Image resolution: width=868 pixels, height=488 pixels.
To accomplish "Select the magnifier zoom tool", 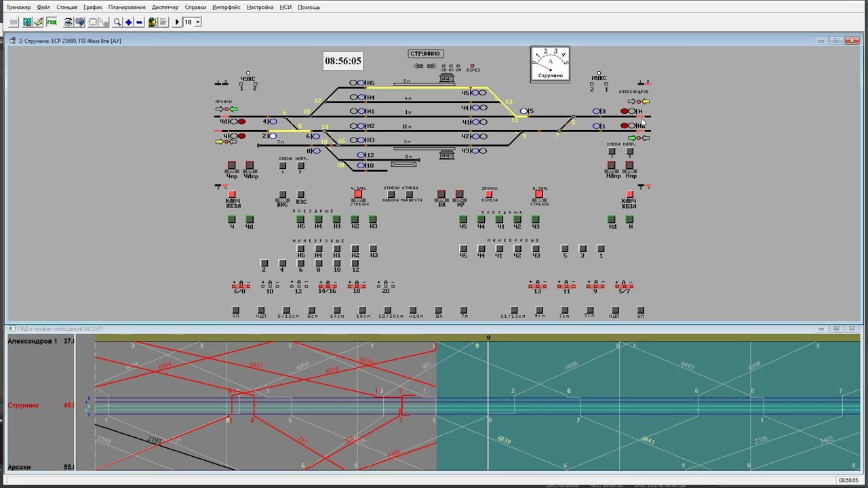I will 117,22.
